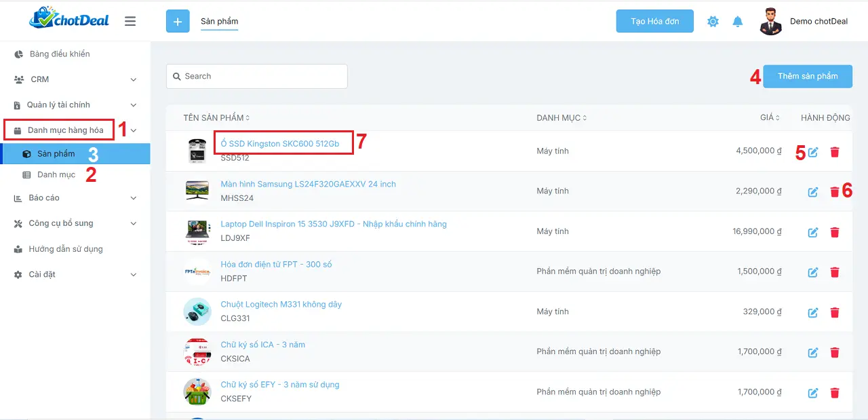Sort by Tên sản phẩm column
Image resolution: width=868 pixels, height=420 pixels.
[x=216, y=118]
